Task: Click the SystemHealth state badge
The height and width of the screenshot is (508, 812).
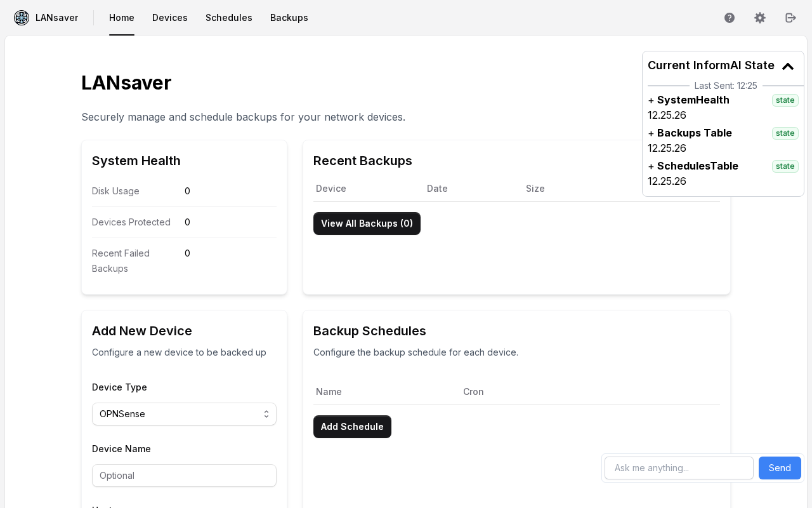Action: pos(785,100)
